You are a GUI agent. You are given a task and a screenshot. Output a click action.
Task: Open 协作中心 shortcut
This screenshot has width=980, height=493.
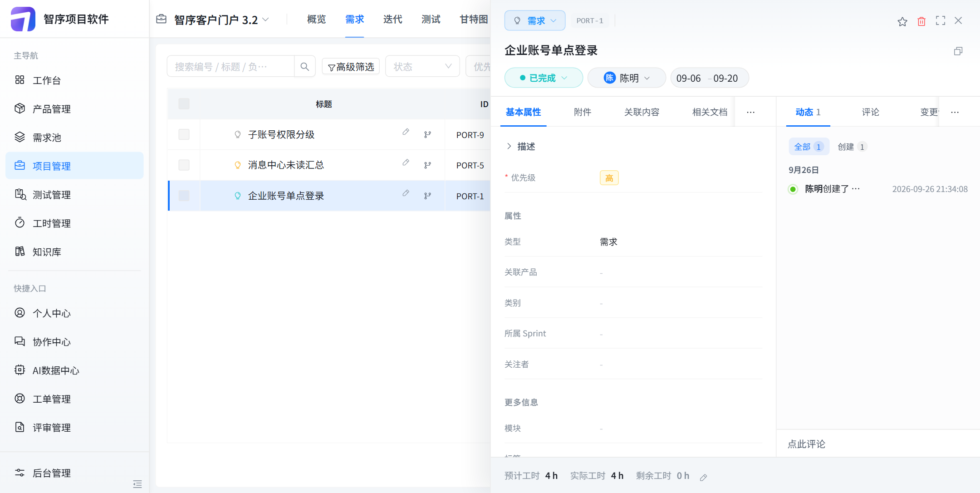pos(74,342)
